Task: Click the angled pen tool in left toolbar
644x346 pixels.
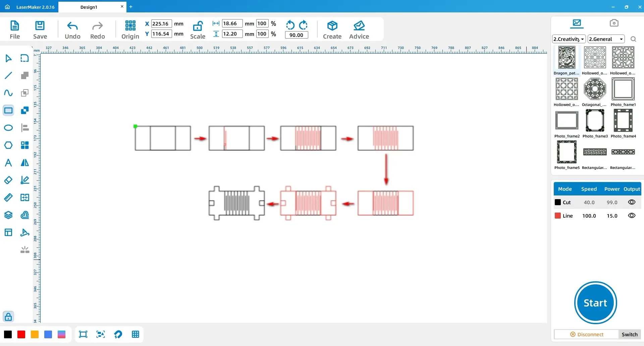Action: click(x=25, y=232)
